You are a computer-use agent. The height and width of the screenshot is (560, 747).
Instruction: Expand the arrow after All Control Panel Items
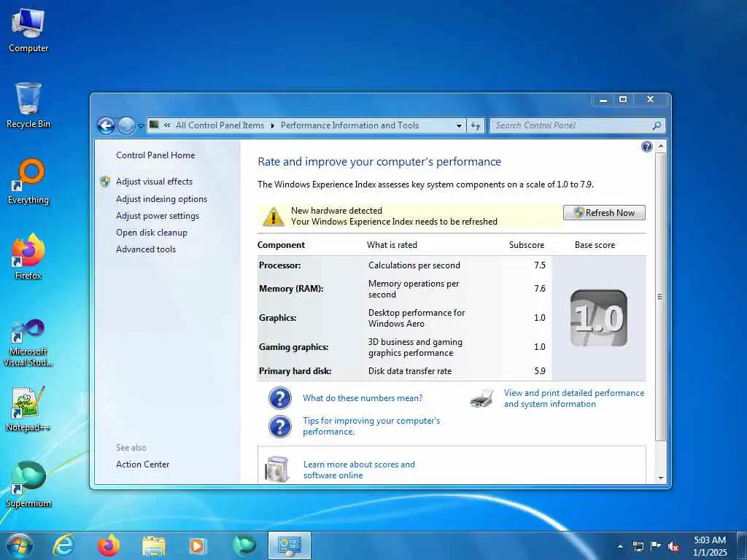point(273,125)
